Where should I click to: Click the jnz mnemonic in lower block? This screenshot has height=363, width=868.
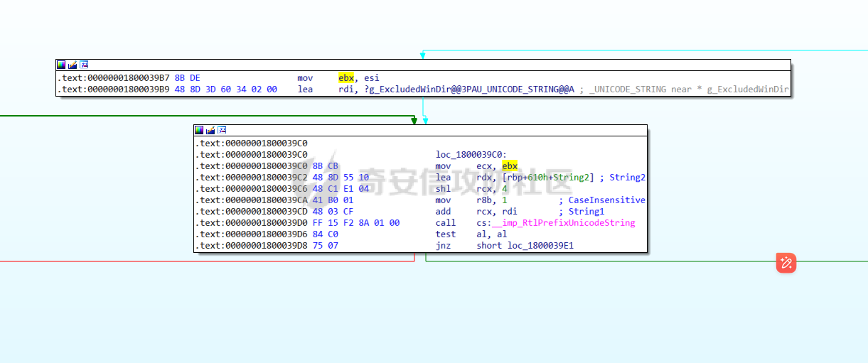(x=443, y=246)
